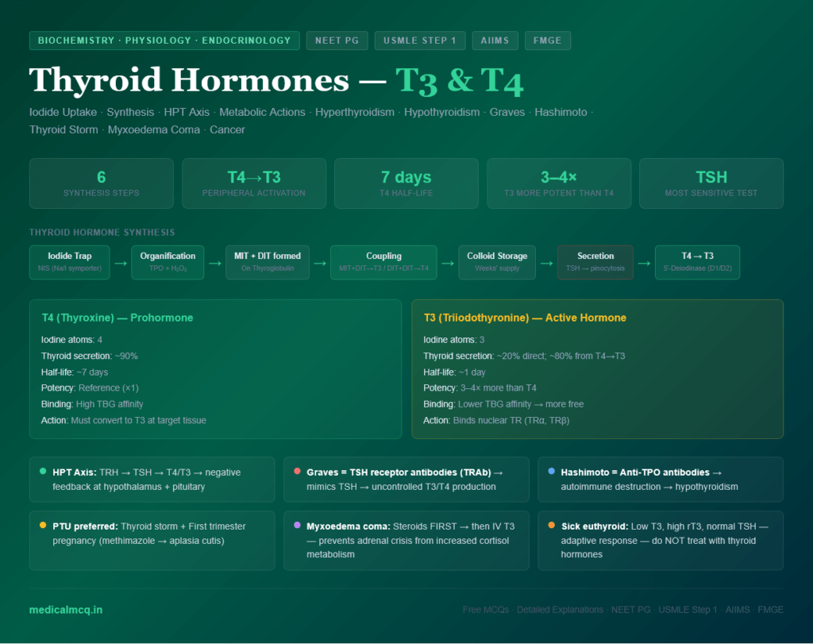Select the Secretion synthesis step
Viewport: 813px width, 644px height.
point(597,262)
